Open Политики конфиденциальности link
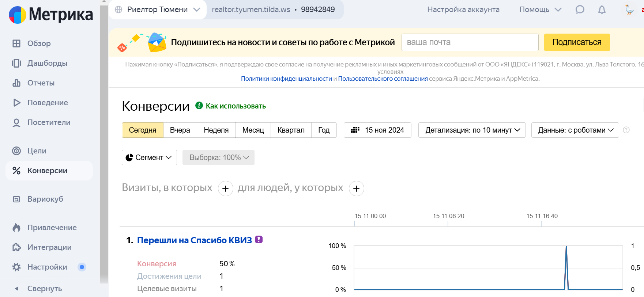This screenshot has height=297, width=644. click(x=286, y=79)
